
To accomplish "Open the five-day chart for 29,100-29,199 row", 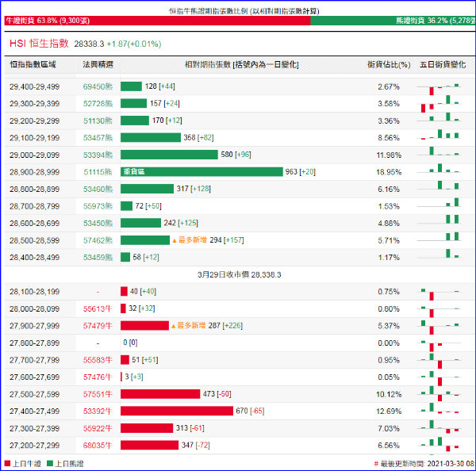I will (x=439, y=135).
